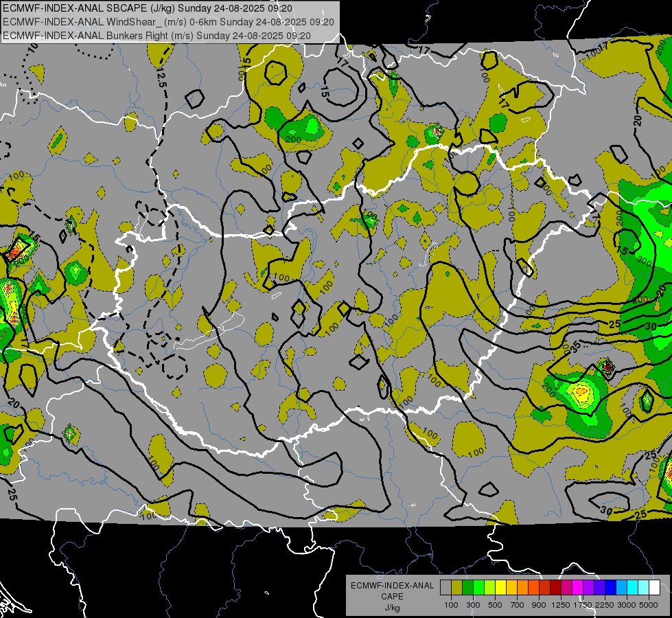Screen dimensions: 672x618
Task: Click the legend value 500
Action: (495, 605)
